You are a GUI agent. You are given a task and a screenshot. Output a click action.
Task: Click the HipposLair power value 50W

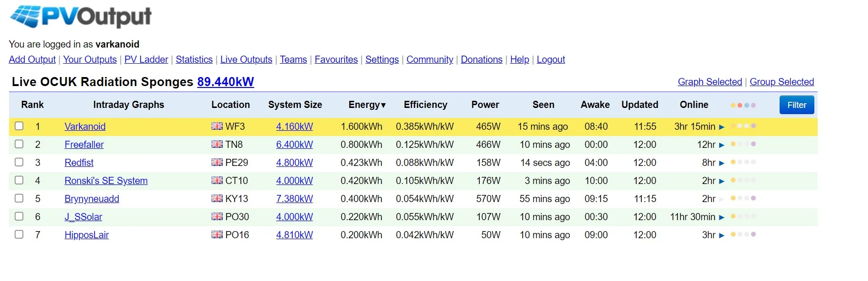[491, 235]
